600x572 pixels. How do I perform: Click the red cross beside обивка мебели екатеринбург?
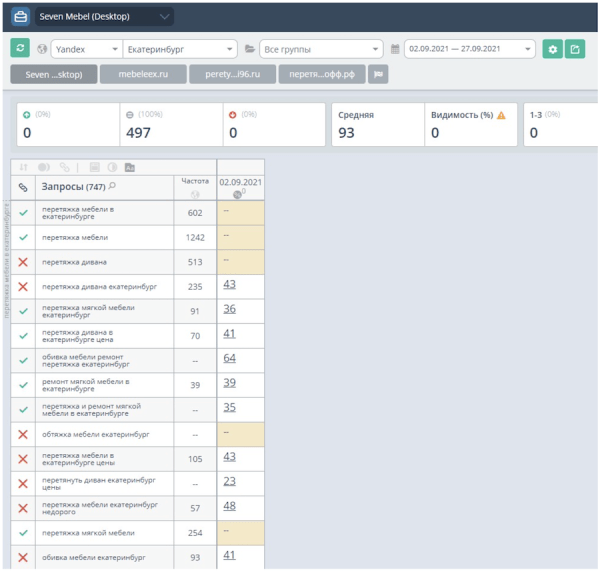pyautogui.click(x=22, y=556)
